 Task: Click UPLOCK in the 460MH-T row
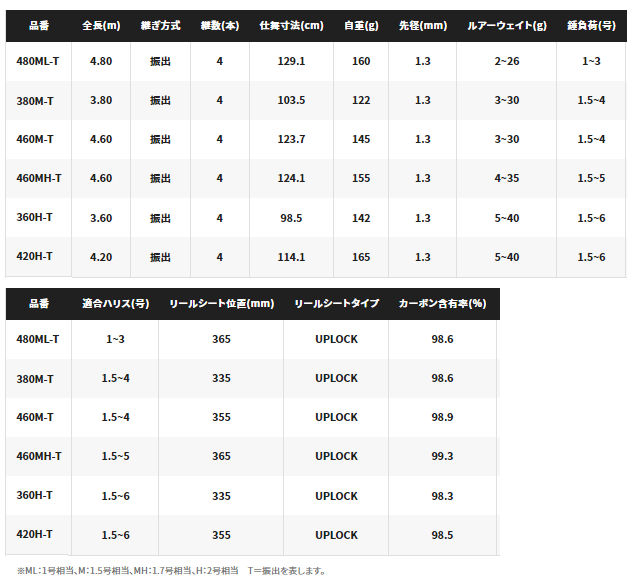tap(336, 456)
